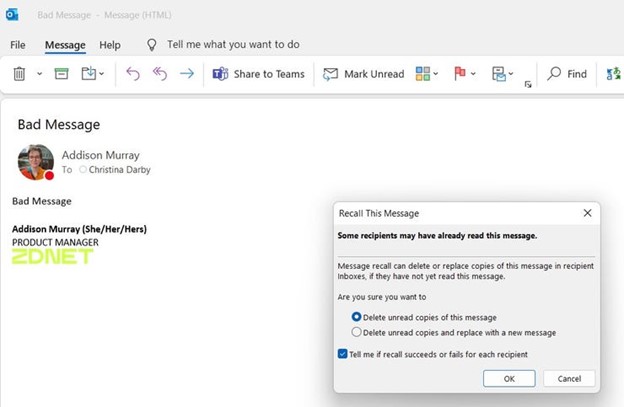Mark the message as unread

[x=364, y=74]
